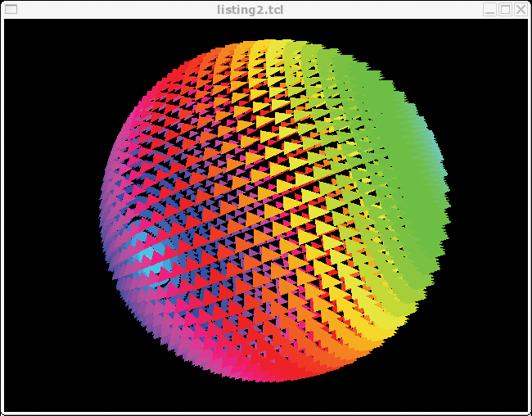Minimize the listing2.tcl window

coord(490,10)
